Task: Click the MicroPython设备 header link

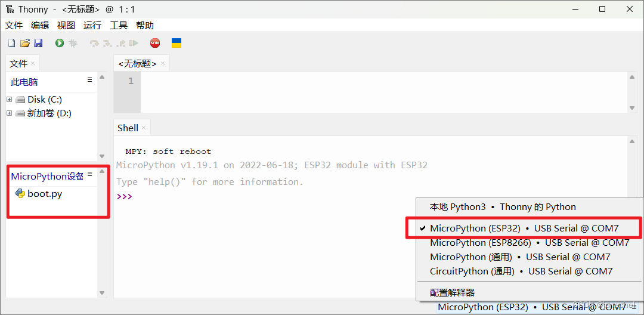Action: [47, 176]
